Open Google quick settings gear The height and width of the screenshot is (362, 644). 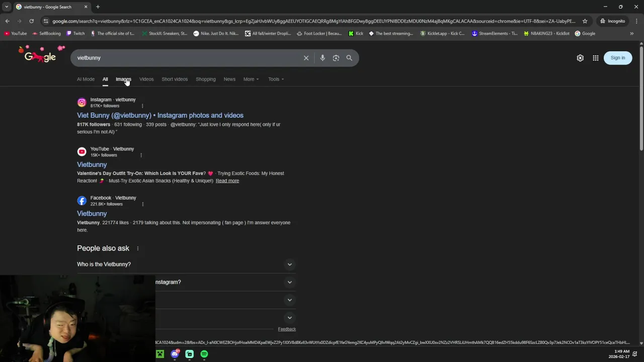(580, 58)
